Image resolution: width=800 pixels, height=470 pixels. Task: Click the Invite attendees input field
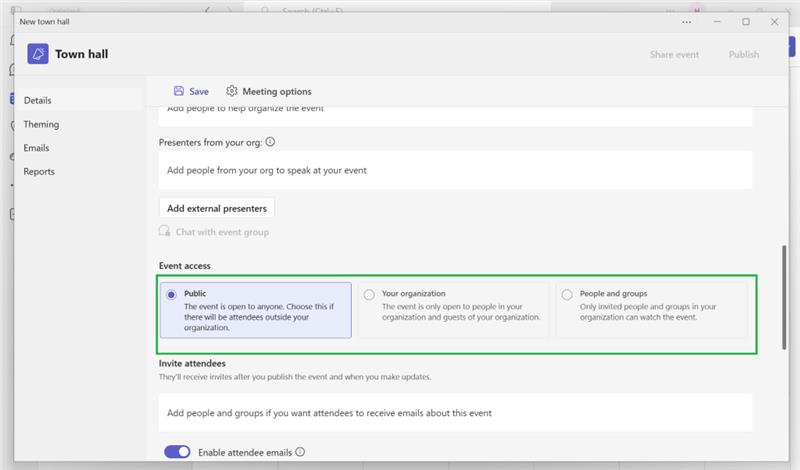point(455,413)
